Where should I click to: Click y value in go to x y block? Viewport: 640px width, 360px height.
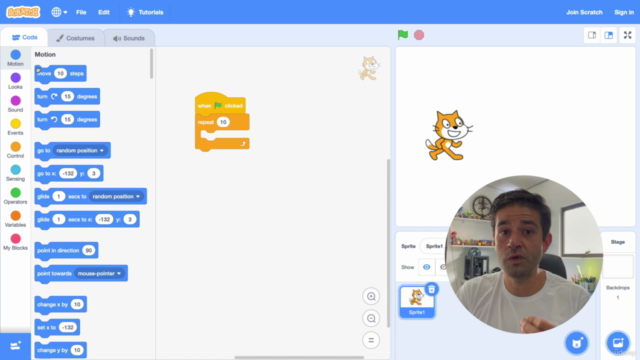pyautogui.click(x=93, y=173)
